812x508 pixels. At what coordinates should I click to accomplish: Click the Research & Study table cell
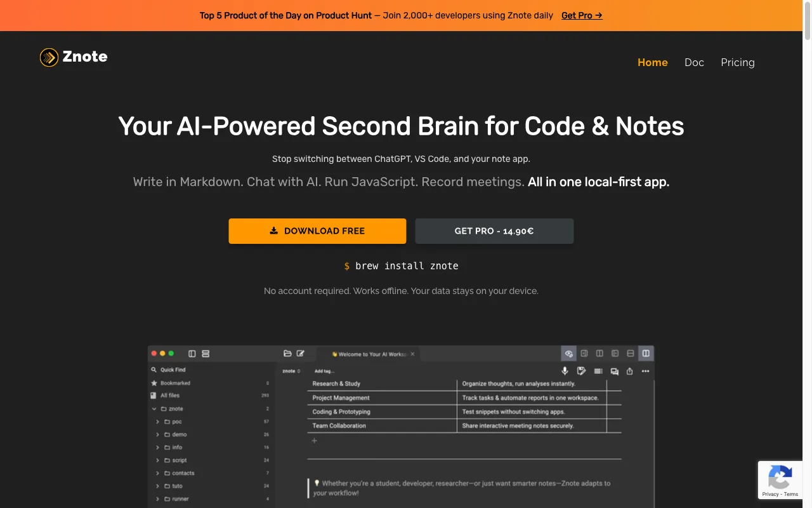pos(382,384)
